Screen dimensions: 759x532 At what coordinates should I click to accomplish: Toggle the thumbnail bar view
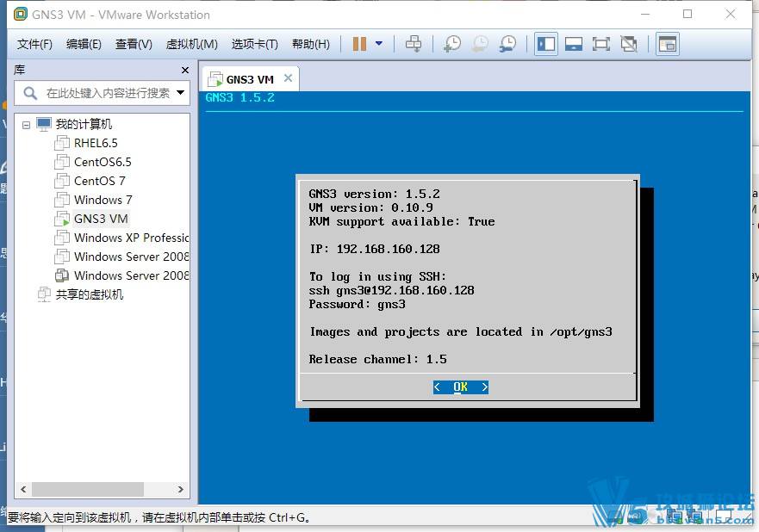(574, 44)
